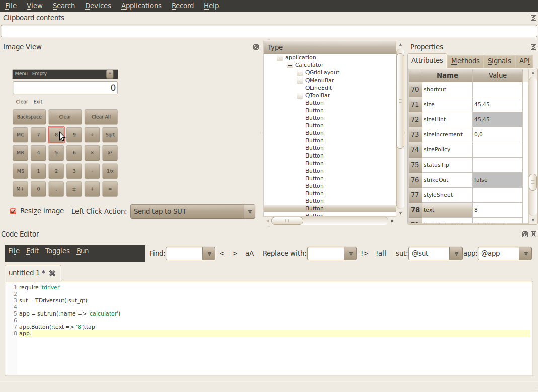Collapse the Calculator tree node

click(290, 65)
